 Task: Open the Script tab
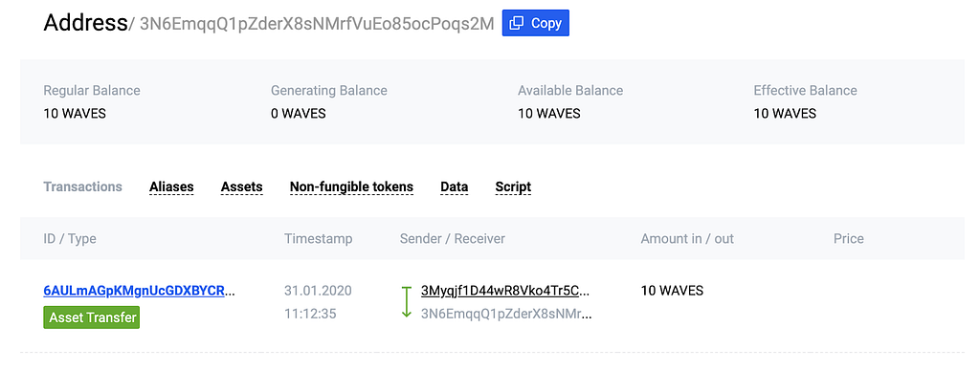pos(513,186)
